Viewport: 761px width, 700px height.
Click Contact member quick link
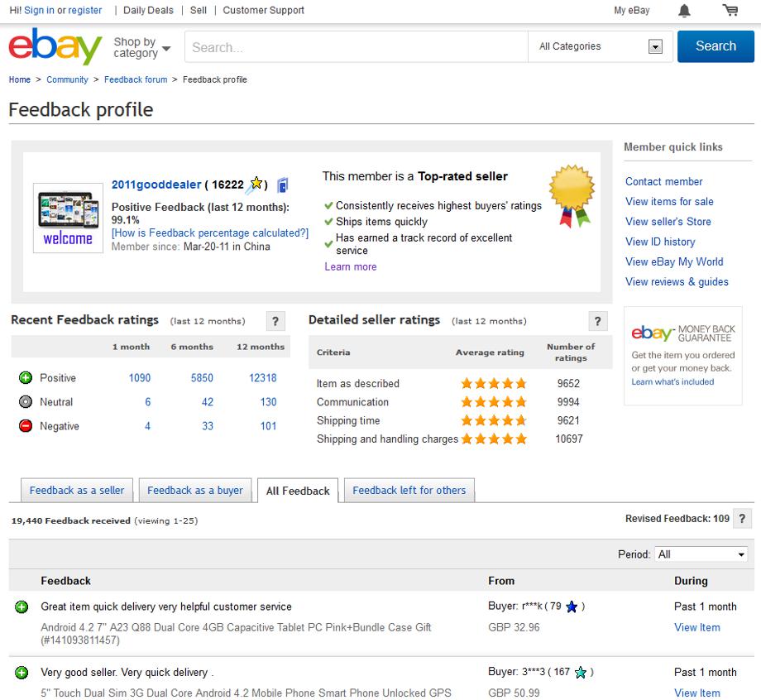tap(663, 181)
